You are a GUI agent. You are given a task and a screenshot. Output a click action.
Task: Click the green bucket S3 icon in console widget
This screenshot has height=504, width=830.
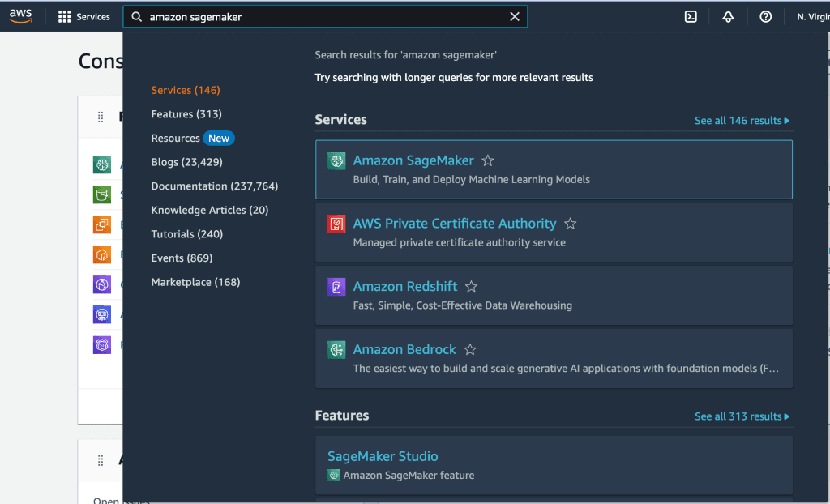click(x=102, y=194)
